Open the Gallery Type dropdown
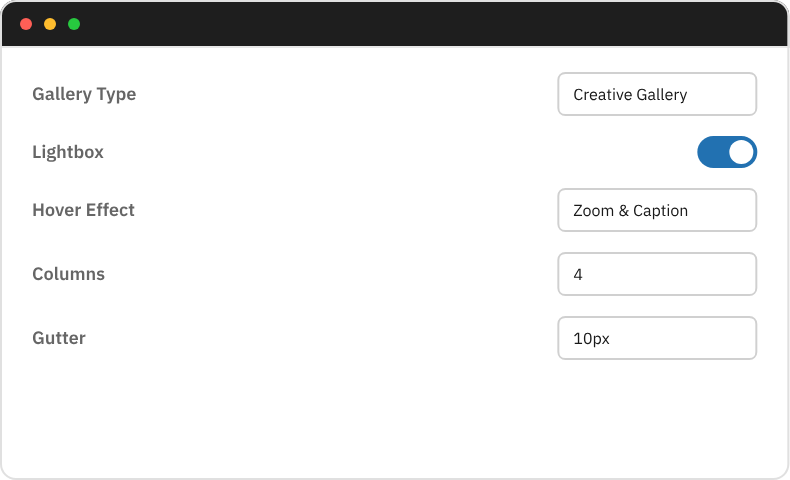This screenshot has width=790, height=480. coord(656,94)
